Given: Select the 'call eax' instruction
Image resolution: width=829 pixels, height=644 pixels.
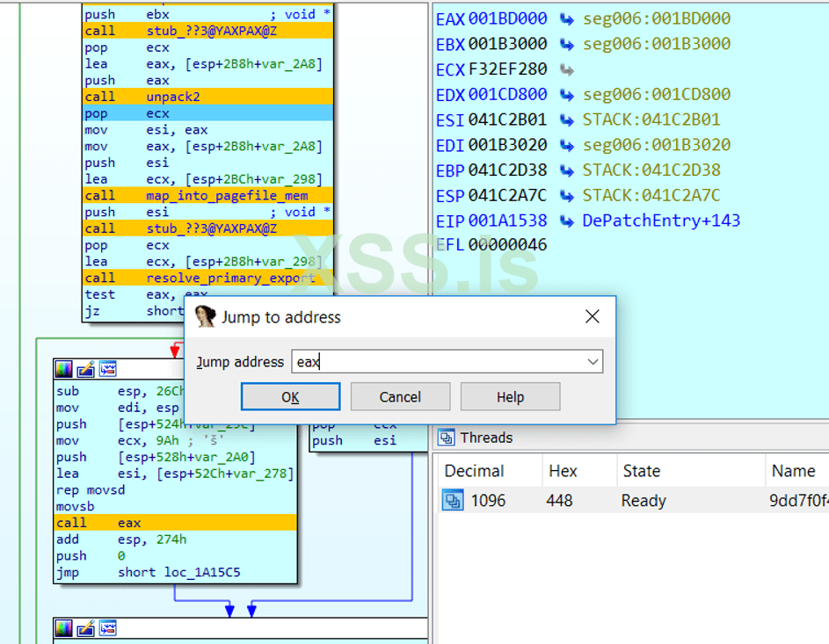Looking at the screenshot, I should 175,523.
